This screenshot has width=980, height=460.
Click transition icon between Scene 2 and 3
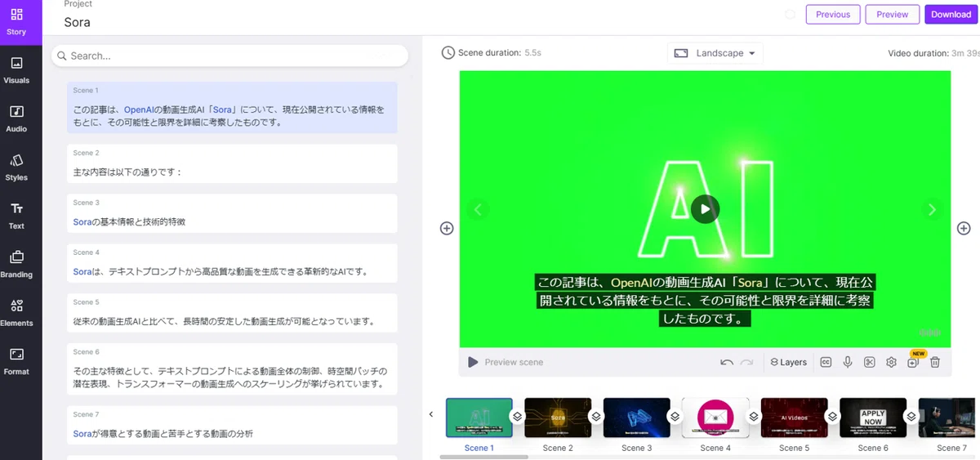coord(597,417)
